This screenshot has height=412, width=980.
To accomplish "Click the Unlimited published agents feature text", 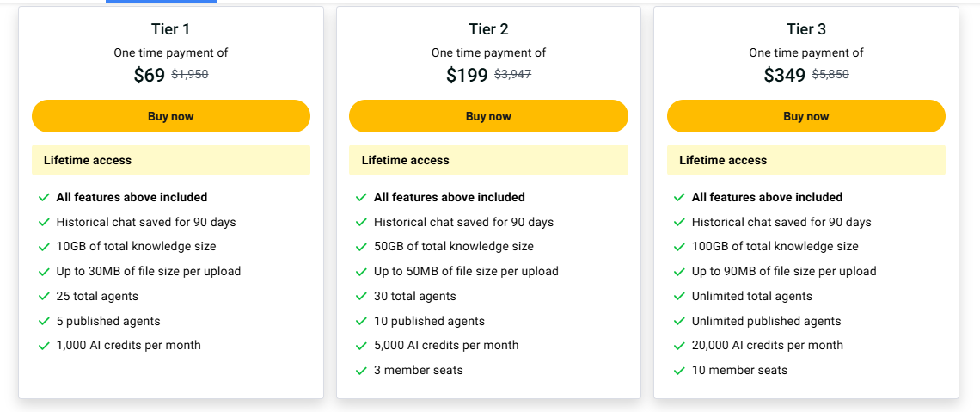I will pyautogui.click(x=766, y=321).
